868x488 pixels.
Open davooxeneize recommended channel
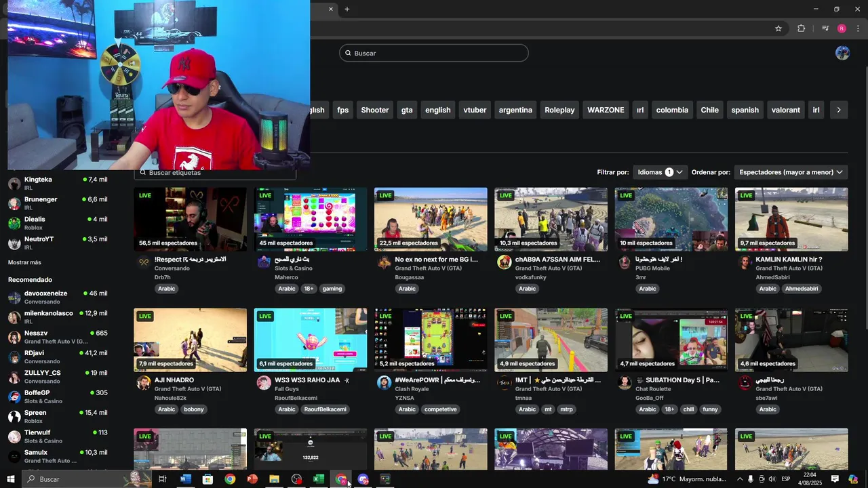coord(58,297)
